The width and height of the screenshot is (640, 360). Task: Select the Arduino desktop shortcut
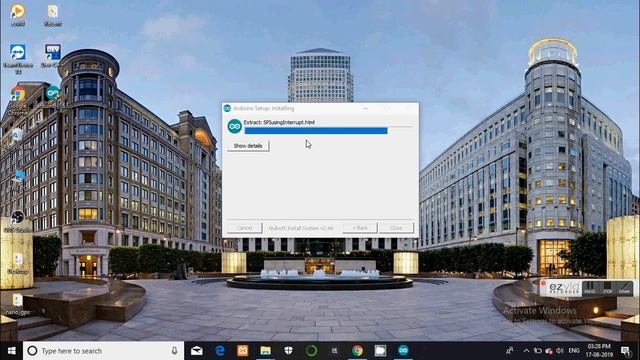[x=53, y=97]
